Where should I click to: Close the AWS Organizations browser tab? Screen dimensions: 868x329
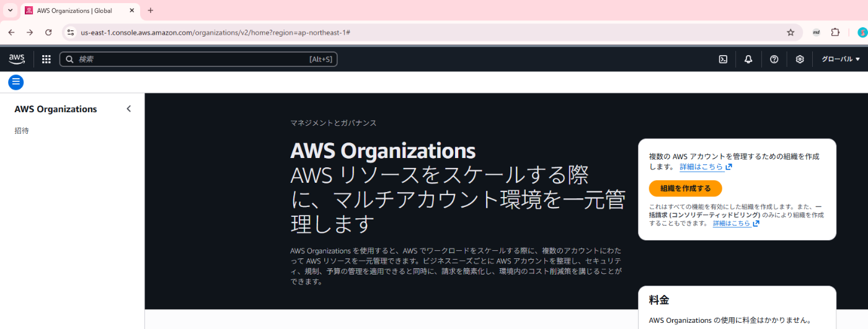click(x=131, y=11)
